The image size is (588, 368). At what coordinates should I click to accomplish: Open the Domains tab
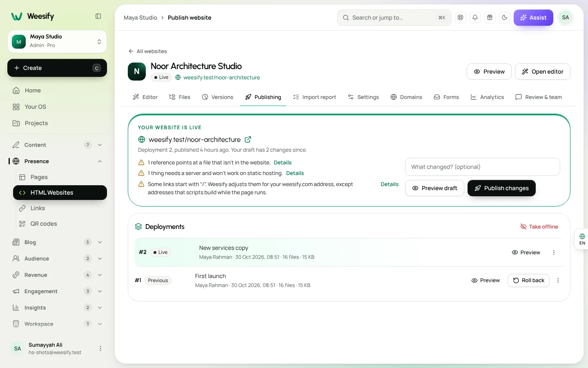[x=406, y=97]
